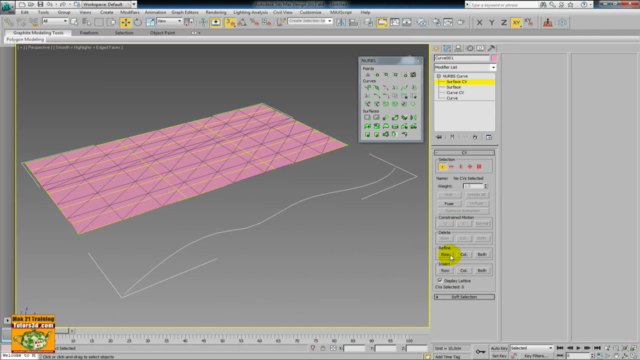Switch to the Freeform ribbon tab
The width and height of the screenshot is (640, 360).
89,33
